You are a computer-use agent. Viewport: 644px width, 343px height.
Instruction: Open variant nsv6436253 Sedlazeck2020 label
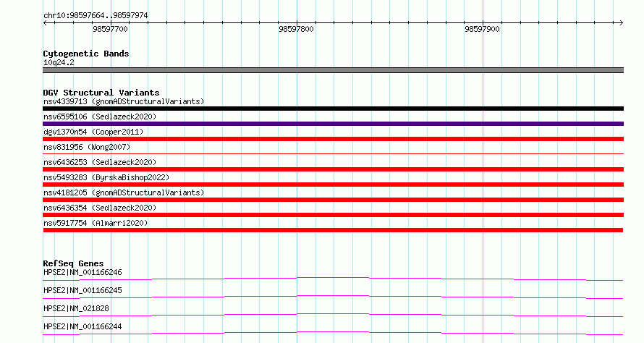100,162
